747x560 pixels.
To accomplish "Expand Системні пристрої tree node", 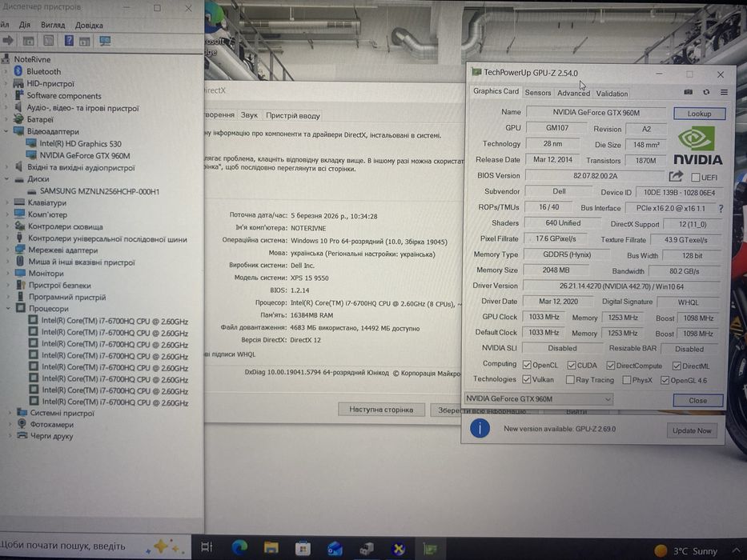I will coord(10,413).
